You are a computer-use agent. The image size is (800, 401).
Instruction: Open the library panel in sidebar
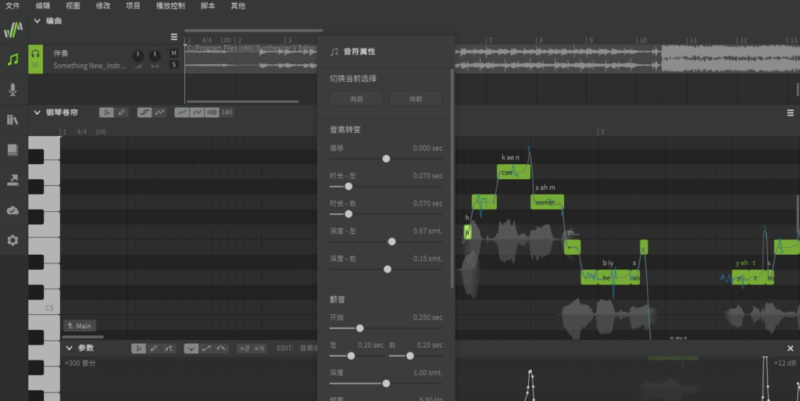13,120
